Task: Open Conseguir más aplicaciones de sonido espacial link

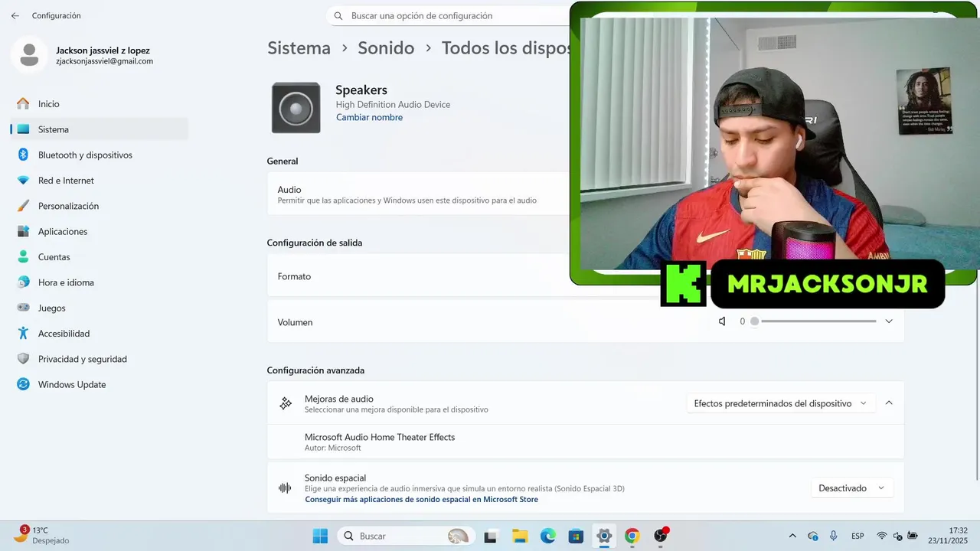Action: pyautogui.click(x=421, y=499)
